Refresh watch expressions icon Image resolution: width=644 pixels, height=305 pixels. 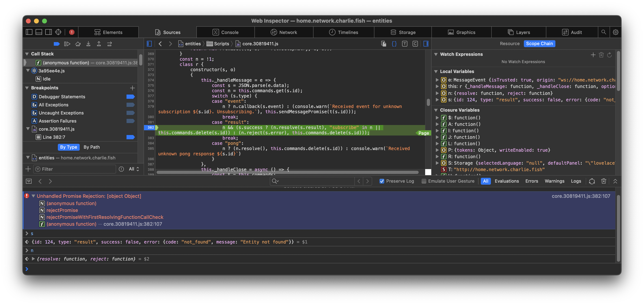[609, 55]
